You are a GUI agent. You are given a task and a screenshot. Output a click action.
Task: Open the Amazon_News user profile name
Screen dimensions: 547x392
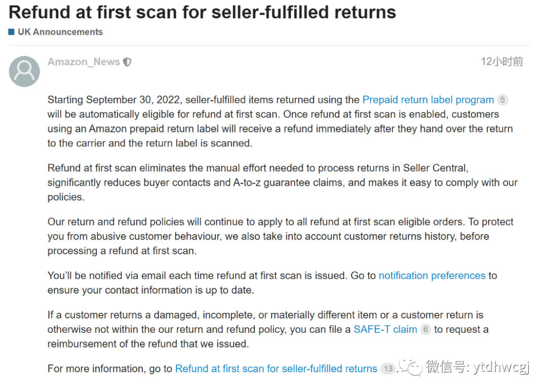[84, 62]
